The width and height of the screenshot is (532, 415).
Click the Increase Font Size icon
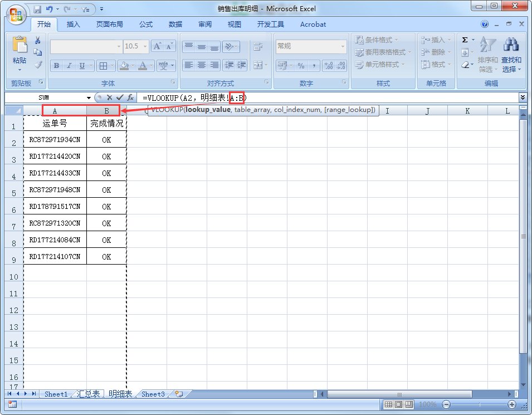coord(157,45)
